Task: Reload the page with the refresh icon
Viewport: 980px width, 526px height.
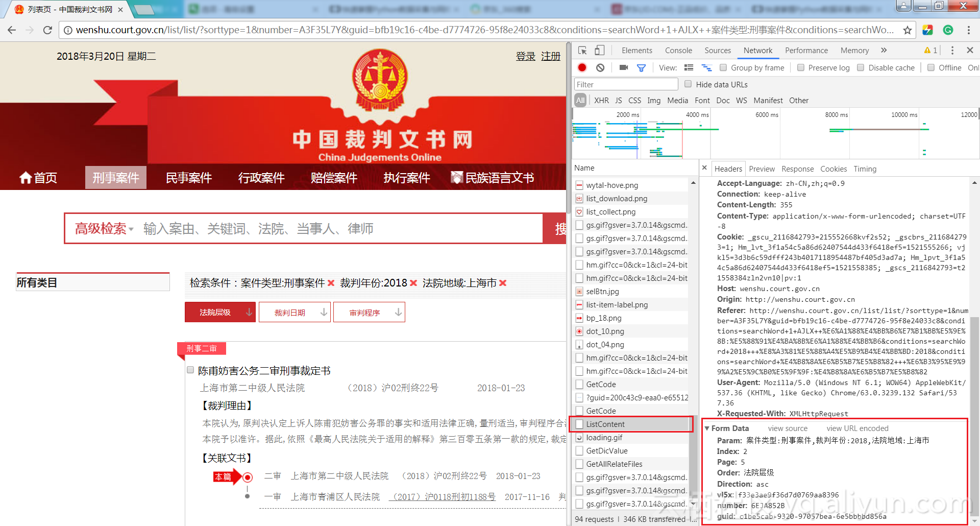Action: tap(47, 30)
